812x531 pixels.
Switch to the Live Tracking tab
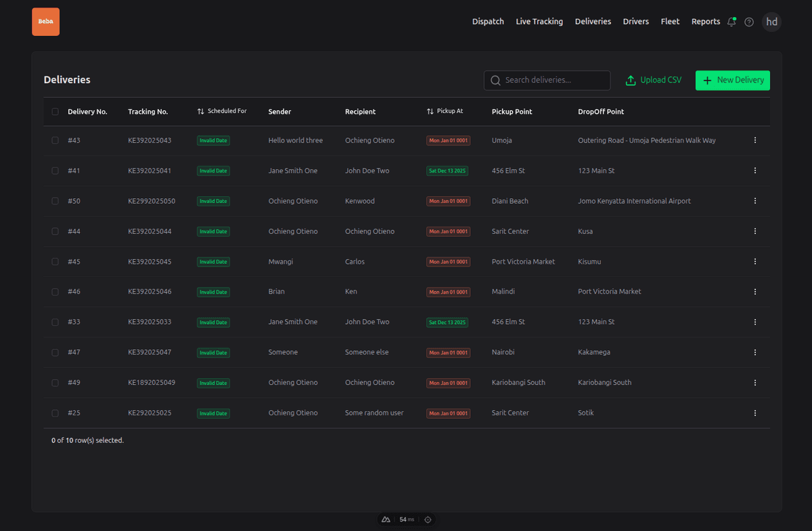[539, 21]
